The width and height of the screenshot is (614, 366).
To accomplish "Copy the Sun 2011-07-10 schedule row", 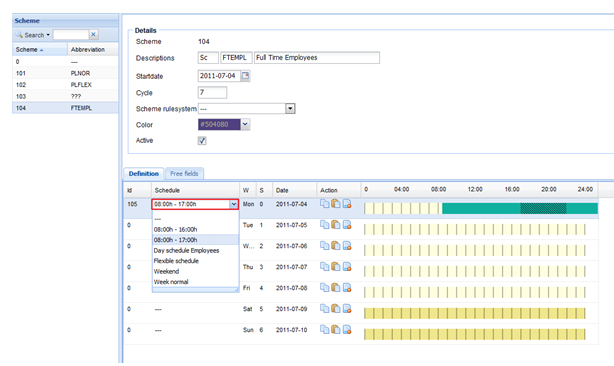I will 325,330.
